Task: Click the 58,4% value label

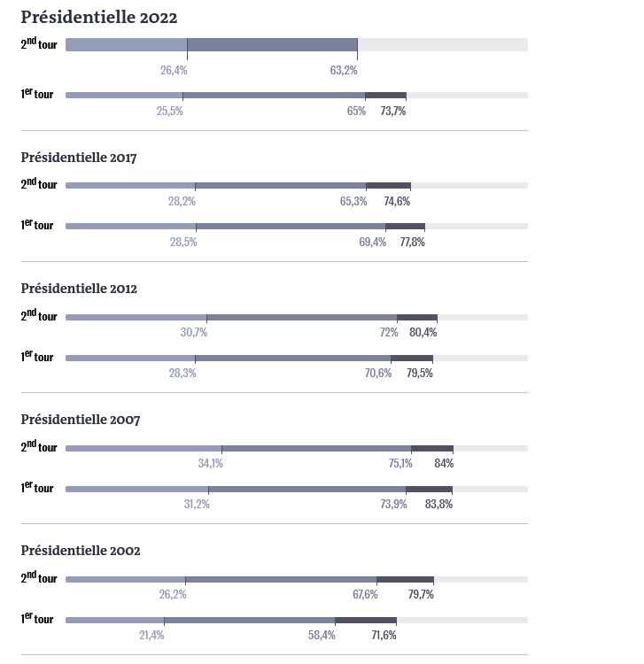Action: [x=322, y=636]
